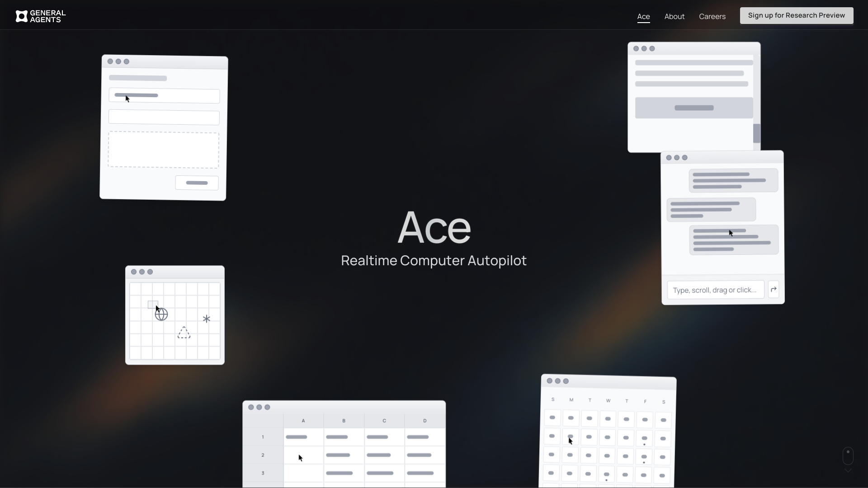Go to the Careers page
The width and height of the screenshot is (868, 488).
tap(712, 16)
